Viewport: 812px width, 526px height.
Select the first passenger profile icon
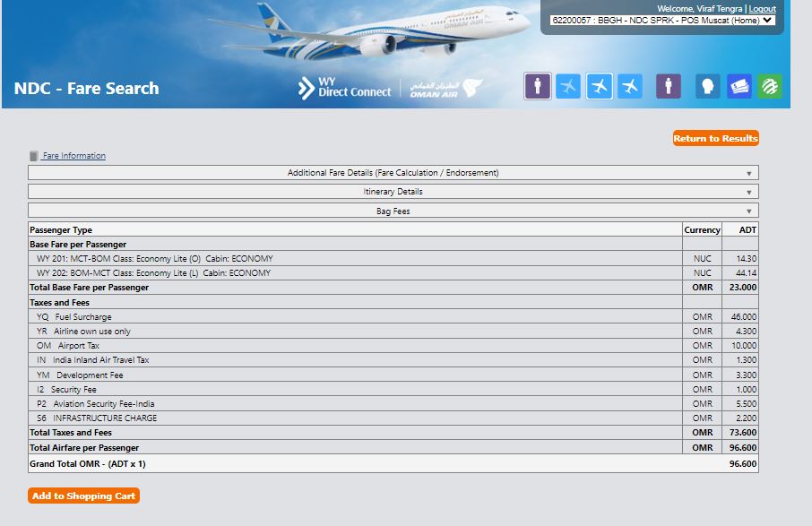pos(537,86)
